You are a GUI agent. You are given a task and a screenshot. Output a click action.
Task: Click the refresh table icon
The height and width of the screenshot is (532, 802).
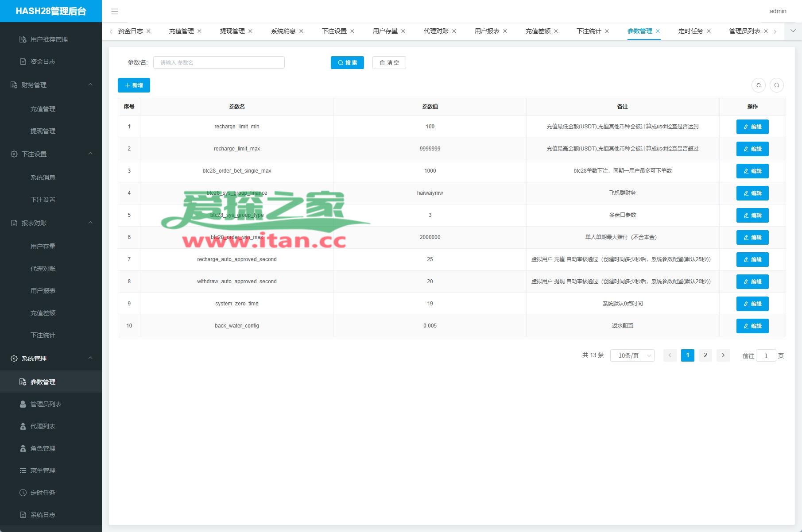tap(759, 85)
